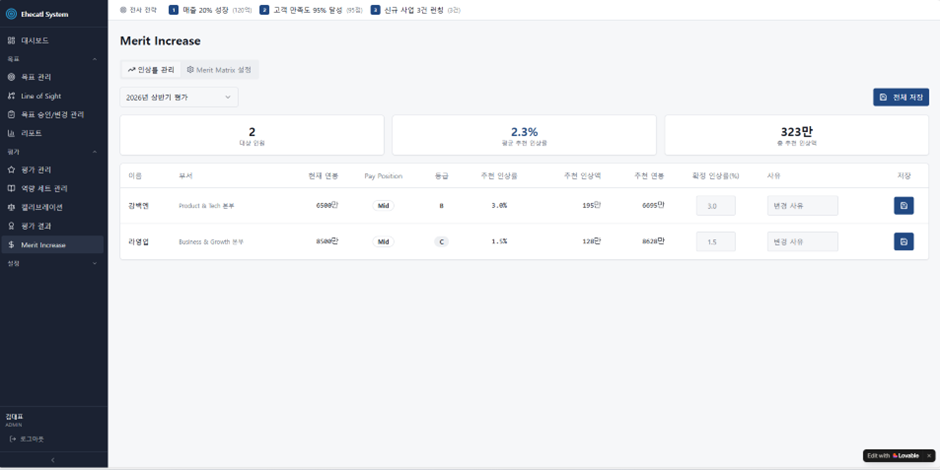Open 목표 관리 via target icon
This screenshot has height=470, width=940.
(11, 77)
